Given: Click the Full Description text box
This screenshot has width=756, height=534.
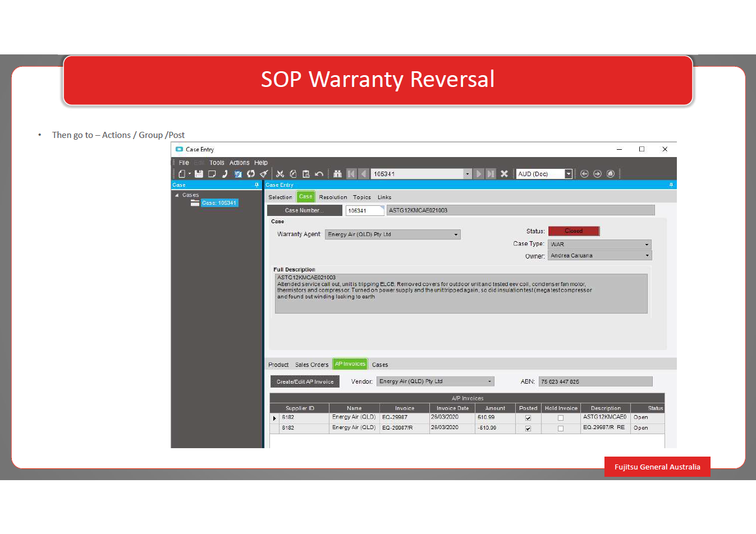Looking at the screenshot, I should 461,293.
